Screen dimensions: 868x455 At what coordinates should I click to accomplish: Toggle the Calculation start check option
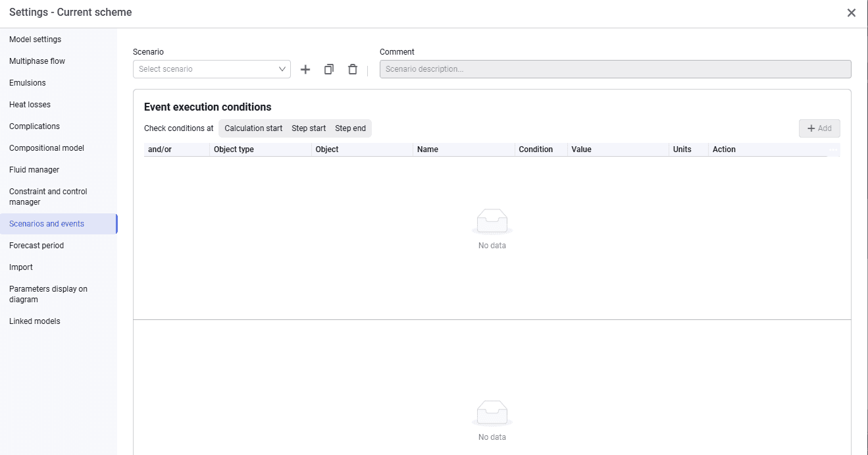point(253,128)
